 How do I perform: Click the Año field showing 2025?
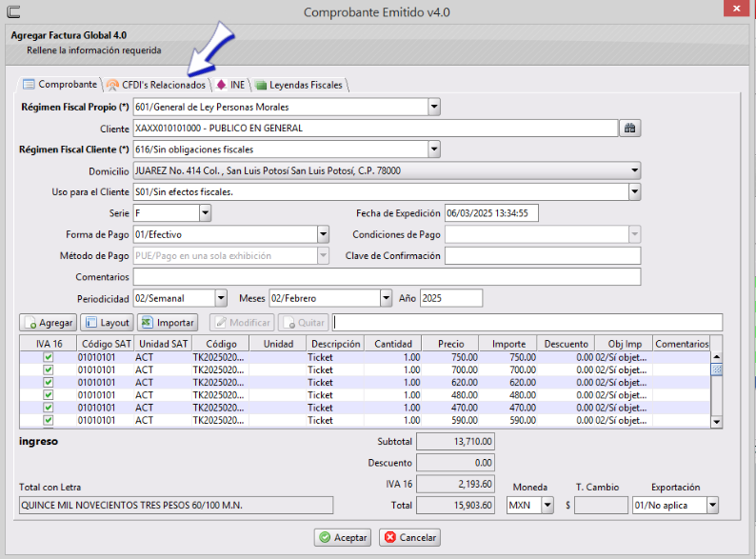[450, 298]
